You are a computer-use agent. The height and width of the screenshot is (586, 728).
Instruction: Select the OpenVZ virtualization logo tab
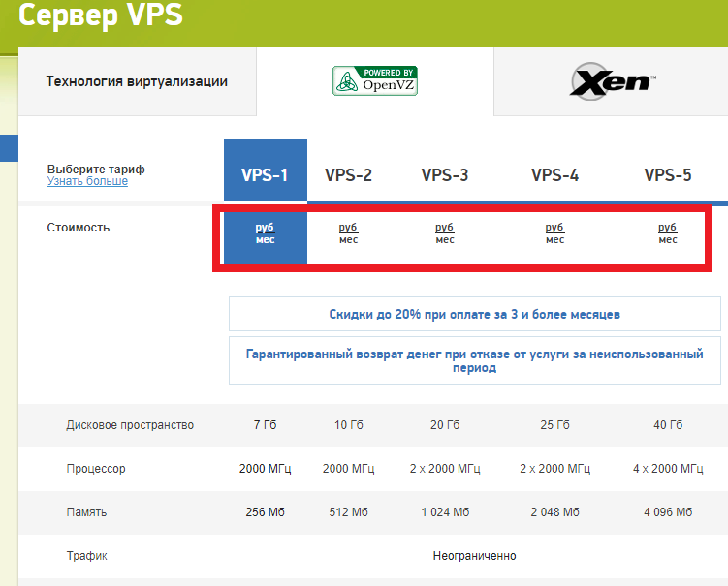(375, 81)
